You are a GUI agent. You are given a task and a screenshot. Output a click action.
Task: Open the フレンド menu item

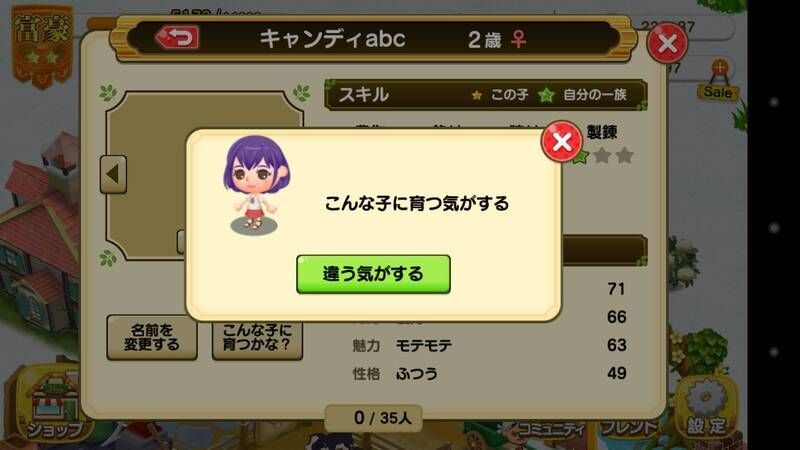click(x=629, y=428)
